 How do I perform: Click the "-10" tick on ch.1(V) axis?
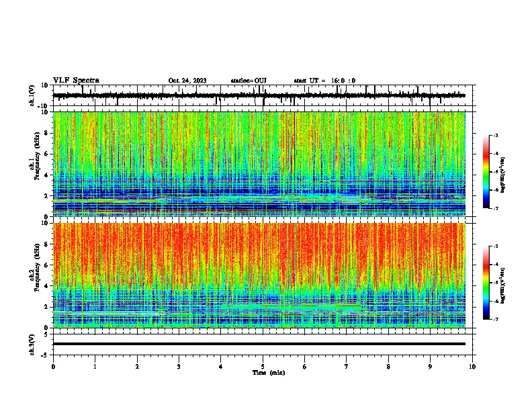click(x=44, y=106)
